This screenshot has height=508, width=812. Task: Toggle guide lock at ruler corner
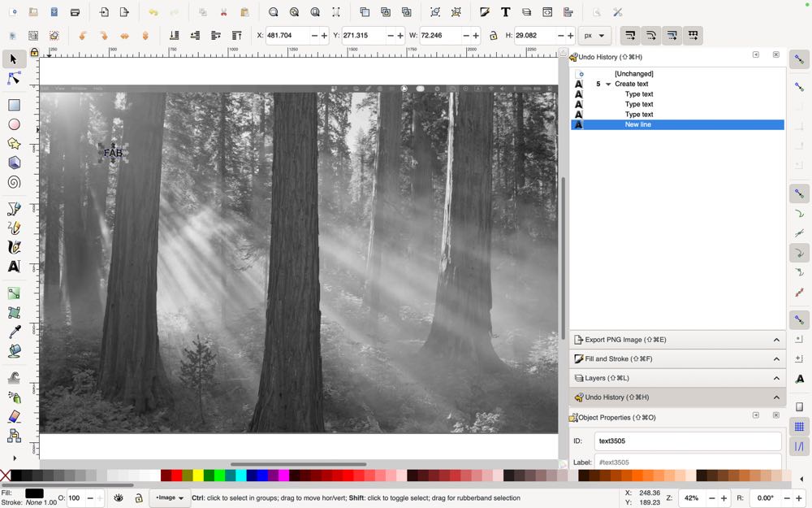[33, 52]
